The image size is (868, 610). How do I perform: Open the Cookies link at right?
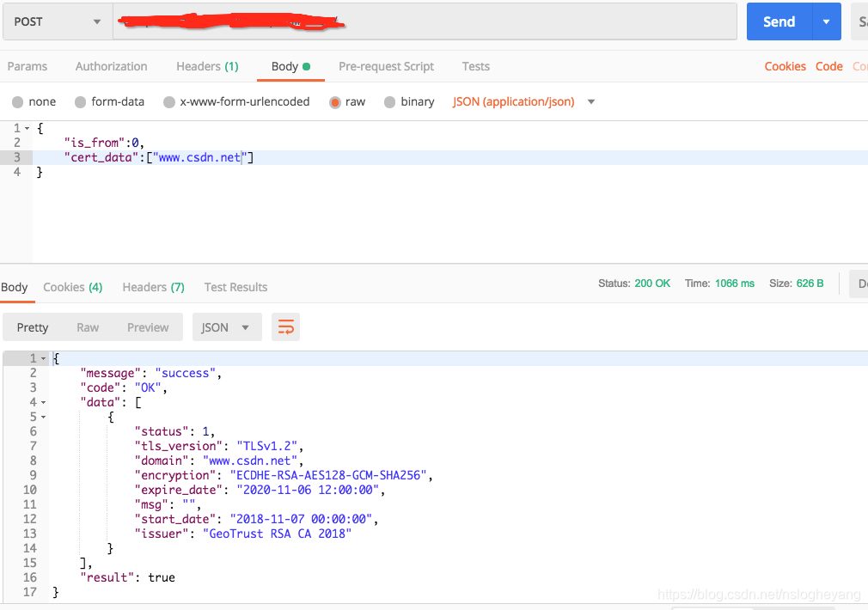click(x=785, y=66)
